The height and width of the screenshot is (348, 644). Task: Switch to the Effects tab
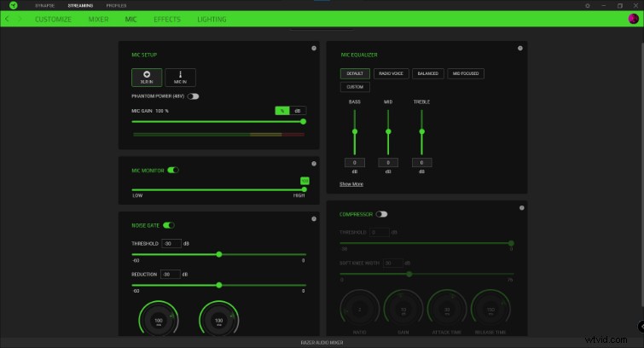point(167,20)
